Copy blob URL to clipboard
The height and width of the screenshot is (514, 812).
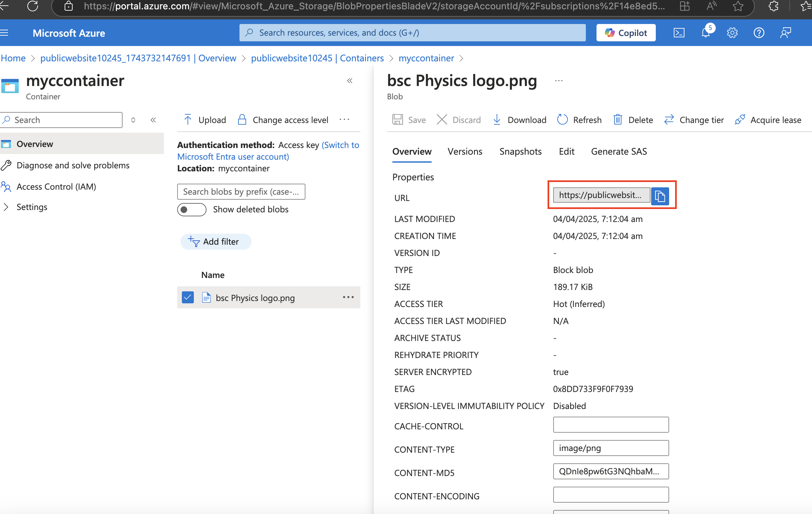point(660,196)
